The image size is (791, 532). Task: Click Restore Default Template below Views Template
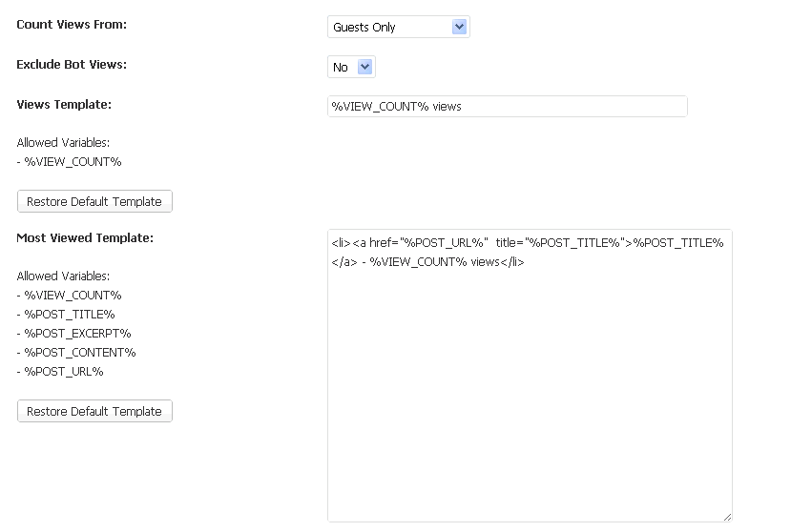click(94, 201)
